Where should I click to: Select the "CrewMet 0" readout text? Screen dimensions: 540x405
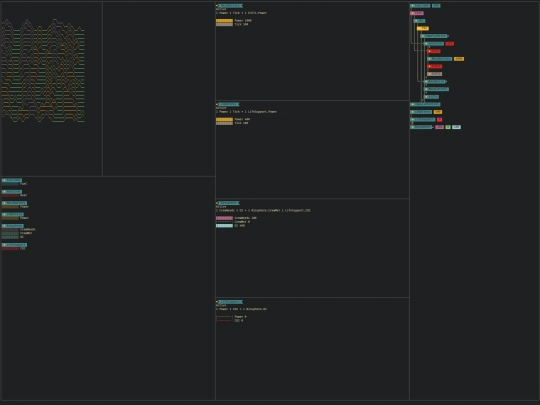242,222
